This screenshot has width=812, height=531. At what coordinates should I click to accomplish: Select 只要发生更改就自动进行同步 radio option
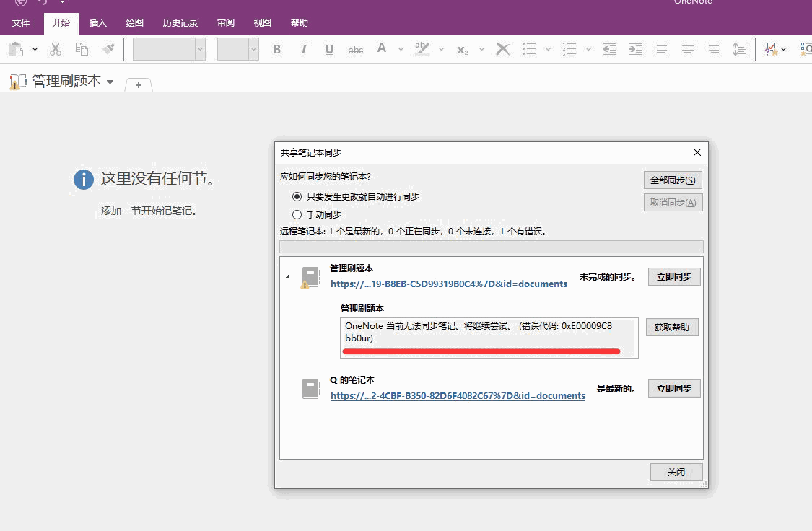(297, 197)
